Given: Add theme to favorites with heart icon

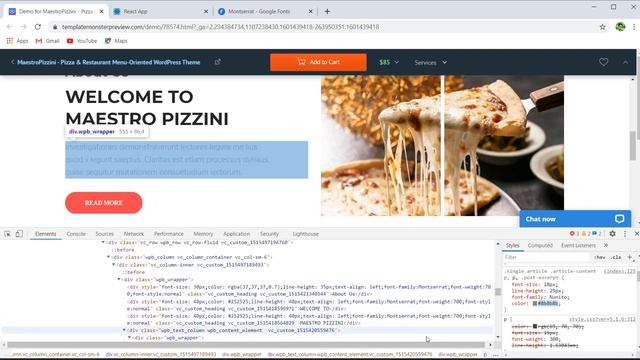Looking at the screenshot, I should click(603, 62).
